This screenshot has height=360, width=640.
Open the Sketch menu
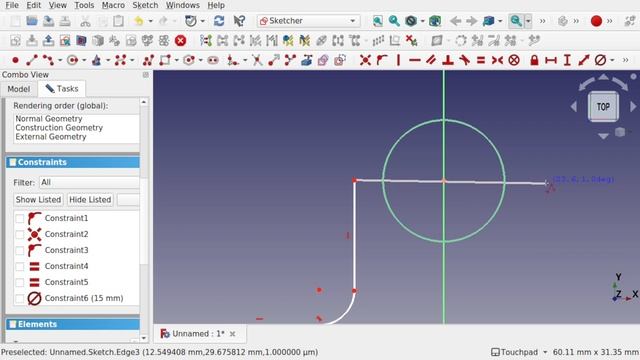pos(145,5)
